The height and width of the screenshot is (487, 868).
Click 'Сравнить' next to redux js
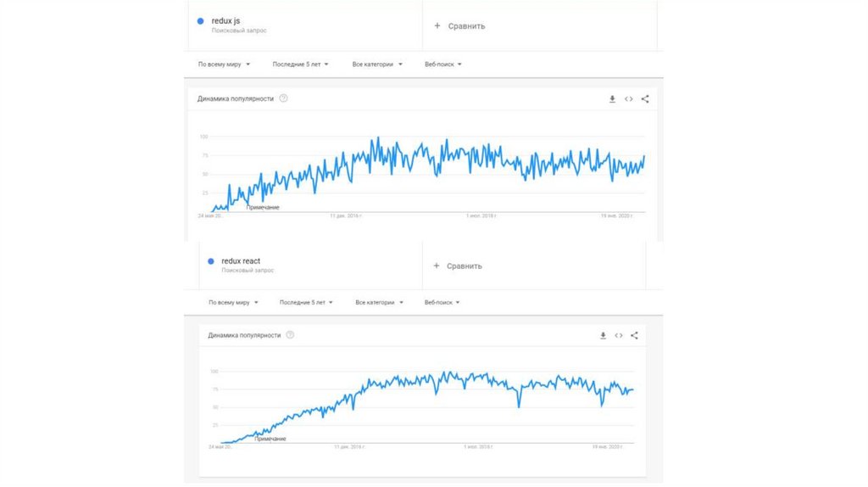click(x=459, y=26)
